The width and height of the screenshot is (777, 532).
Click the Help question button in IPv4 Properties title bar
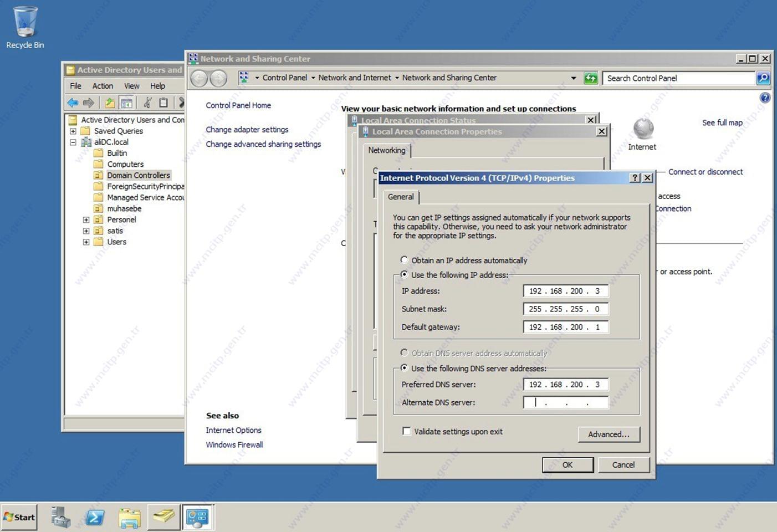point(635,178)
